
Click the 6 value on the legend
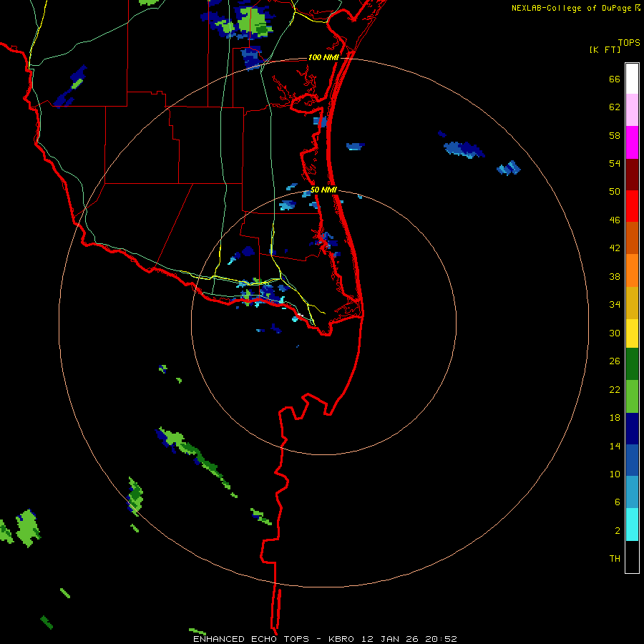[618, 502]
